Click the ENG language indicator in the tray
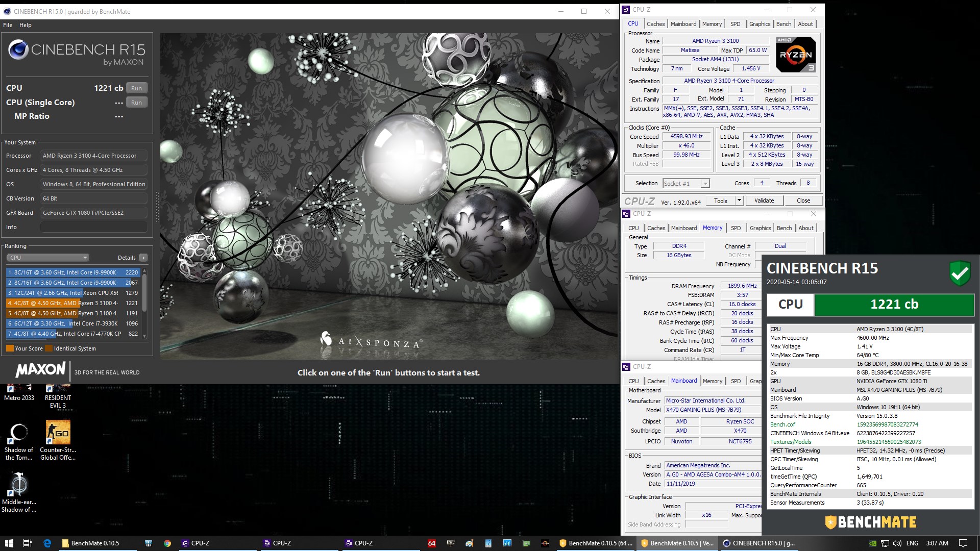This screenshot has height=551, width=980. [912, 543]
